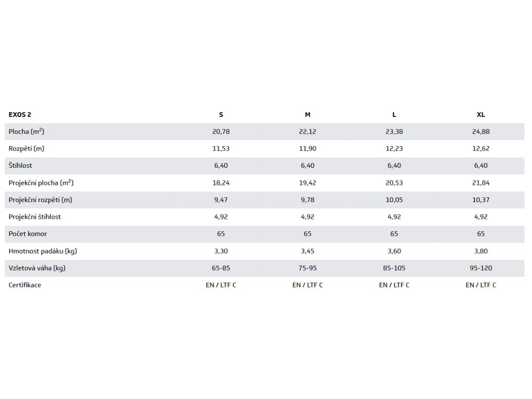Click the Hmotnost padáku (kg) label
532x399 pixels.
[43, 251]
